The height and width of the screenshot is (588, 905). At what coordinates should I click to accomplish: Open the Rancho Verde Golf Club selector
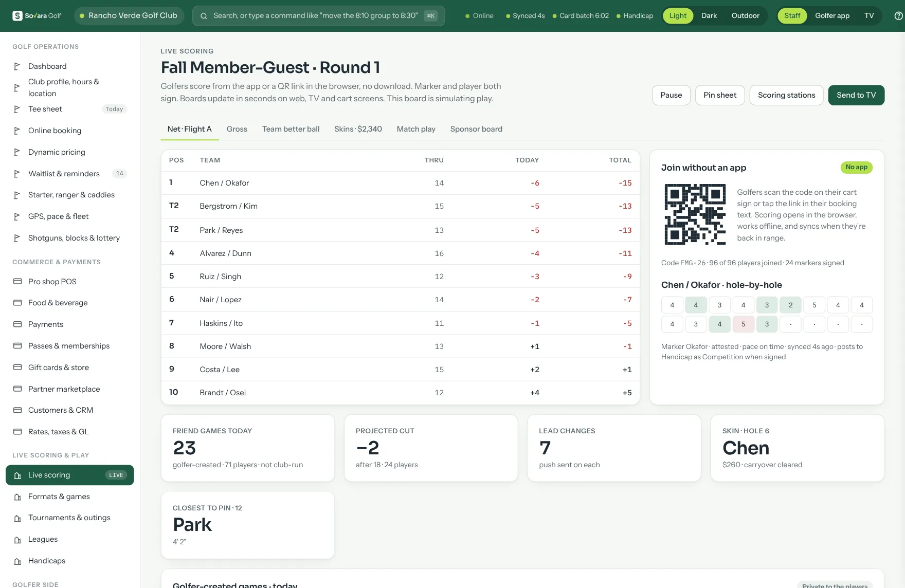coord(129,15)
